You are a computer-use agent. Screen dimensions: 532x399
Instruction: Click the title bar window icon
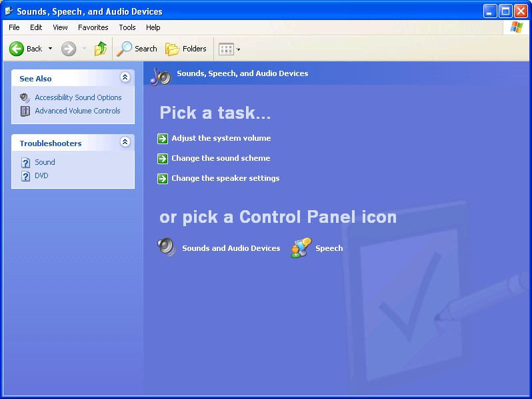point(9,11)
